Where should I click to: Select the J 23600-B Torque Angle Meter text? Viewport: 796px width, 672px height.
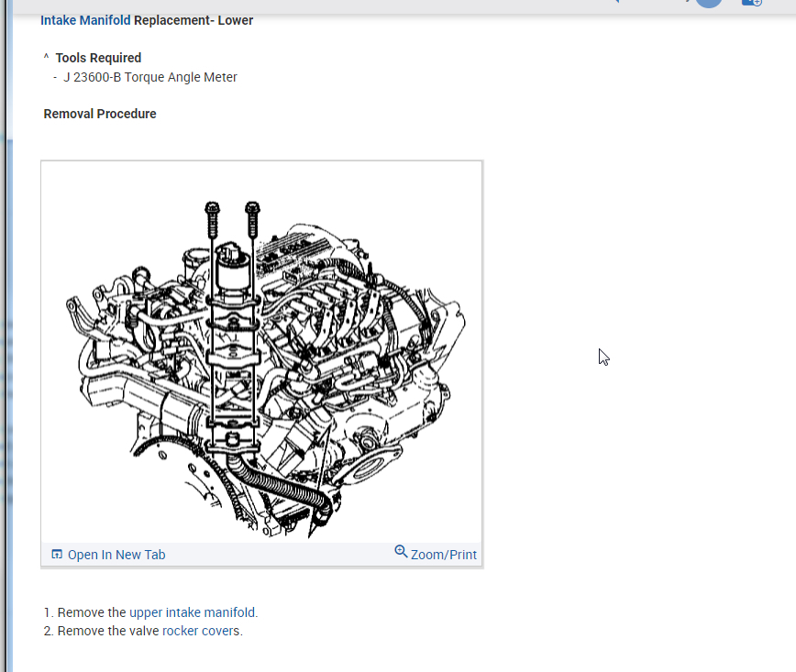coord(149,77)
